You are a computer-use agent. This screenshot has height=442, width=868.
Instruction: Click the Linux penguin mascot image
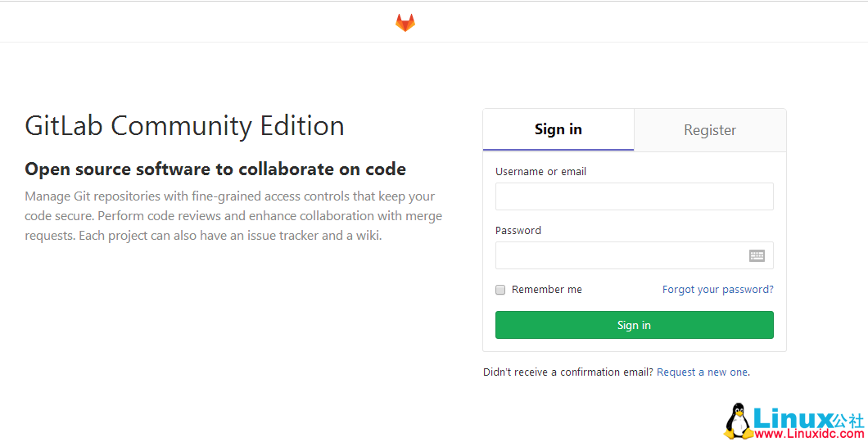click(x=739, y=421)
